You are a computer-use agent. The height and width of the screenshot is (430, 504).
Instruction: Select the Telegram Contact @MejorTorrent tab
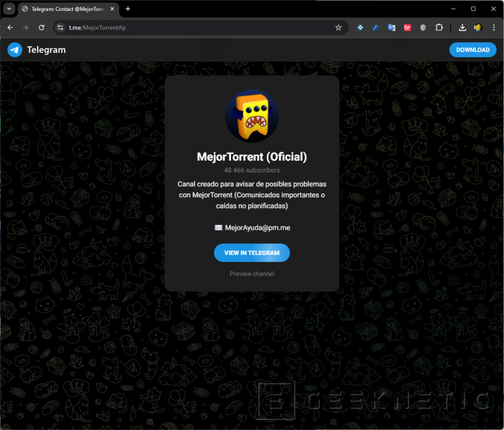(64, 9)
